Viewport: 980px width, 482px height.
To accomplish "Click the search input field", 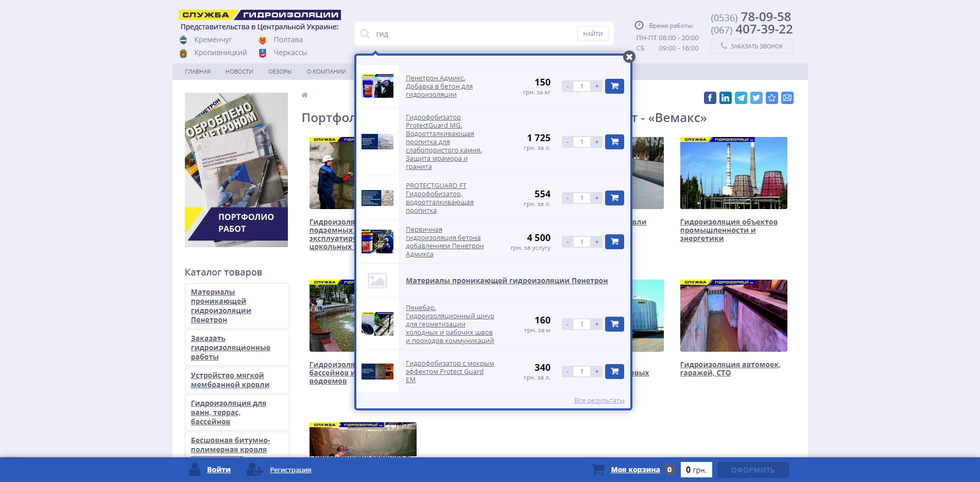I will click(x=474, y=34).
